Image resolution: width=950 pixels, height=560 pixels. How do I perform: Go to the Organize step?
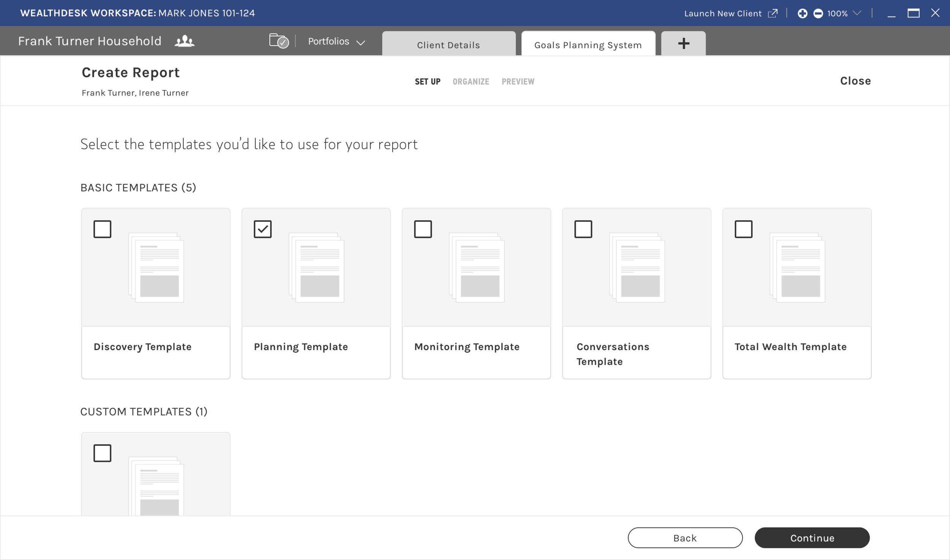(x=470, y=82)
